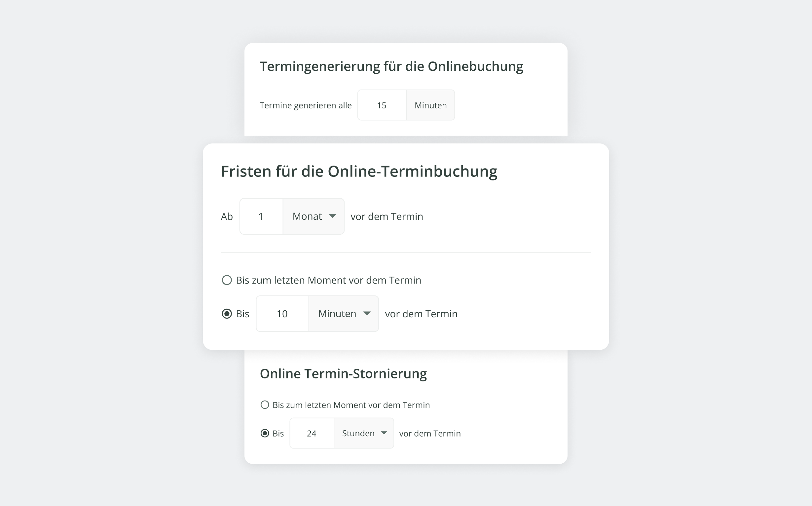Click the "Termine generieren alle" label
Screen dimensions: 812x506
(x=306, y=105)
